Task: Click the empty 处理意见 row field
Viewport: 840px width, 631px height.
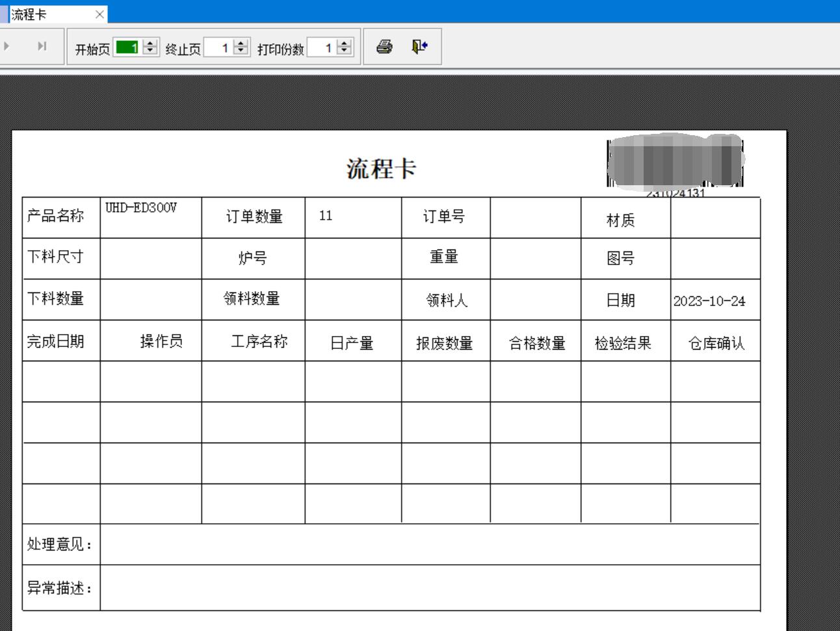Action: tap(429, 545)
